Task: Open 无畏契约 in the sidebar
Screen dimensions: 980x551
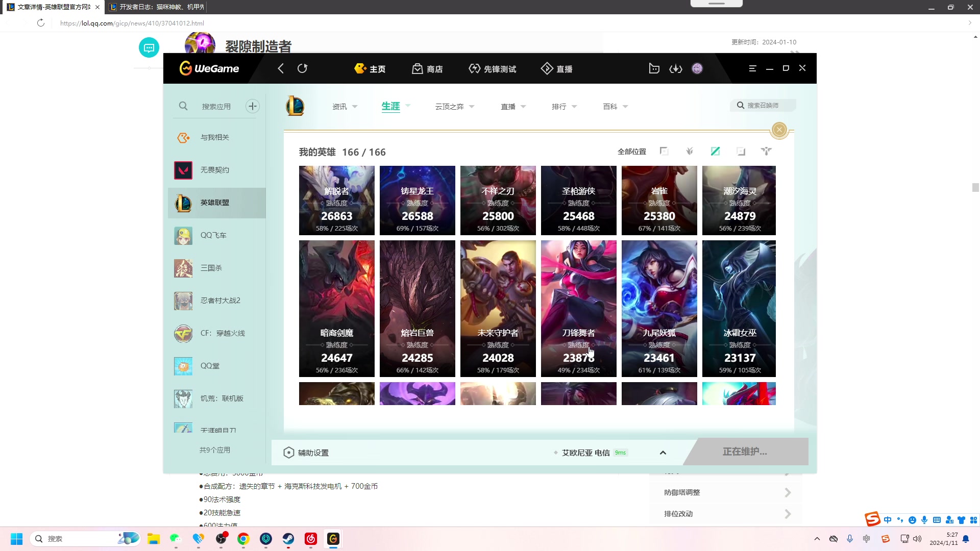Action: pos(217,170)
